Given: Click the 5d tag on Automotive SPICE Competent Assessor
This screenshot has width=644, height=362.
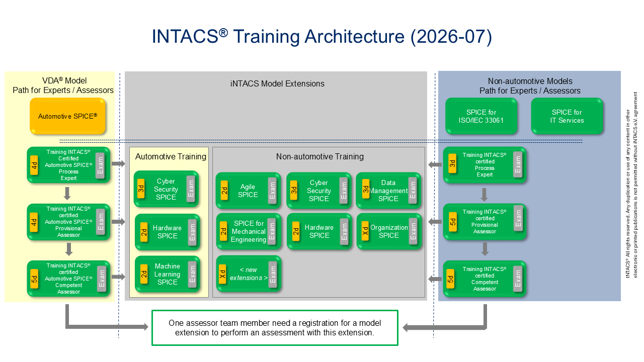Looking at the screenshot, I should (34, 279).
